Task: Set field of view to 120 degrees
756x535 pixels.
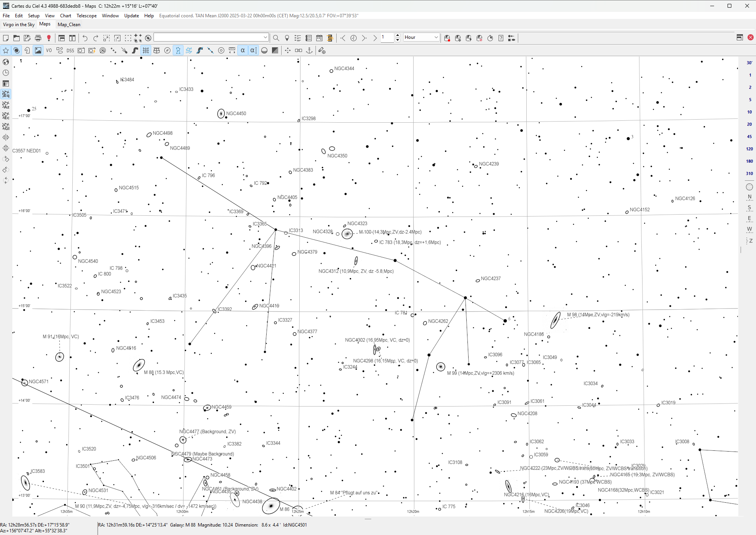Action: point(749,149)
